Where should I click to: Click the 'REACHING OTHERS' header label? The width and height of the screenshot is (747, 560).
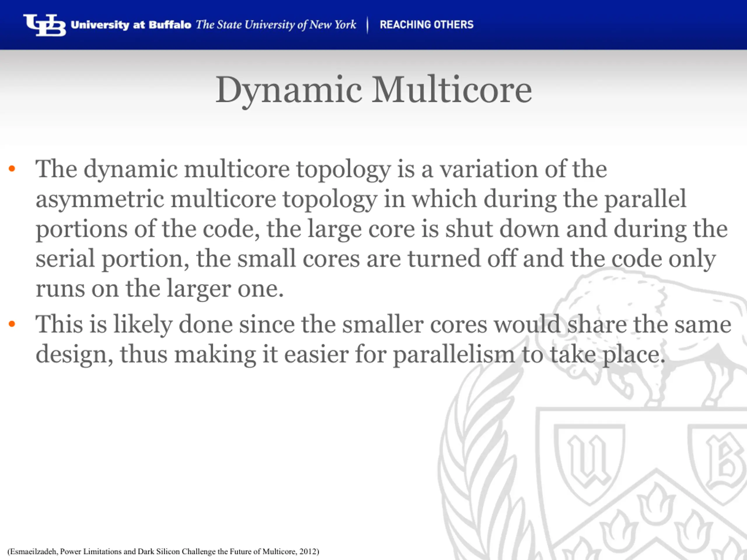pos(427,24)
